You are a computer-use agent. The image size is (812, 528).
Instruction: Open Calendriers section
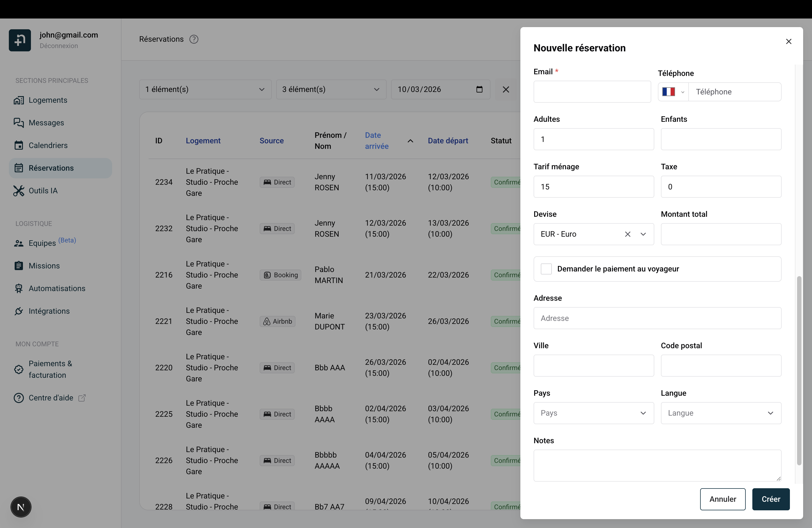[x=60, y=145]
